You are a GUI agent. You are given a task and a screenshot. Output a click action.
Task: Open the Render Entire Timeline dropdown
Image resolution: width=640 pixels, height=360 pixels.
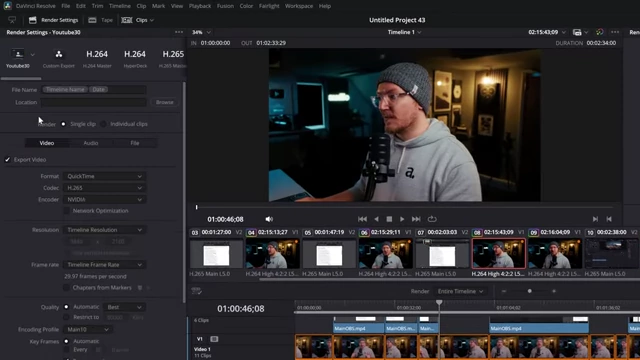[460, 291]
